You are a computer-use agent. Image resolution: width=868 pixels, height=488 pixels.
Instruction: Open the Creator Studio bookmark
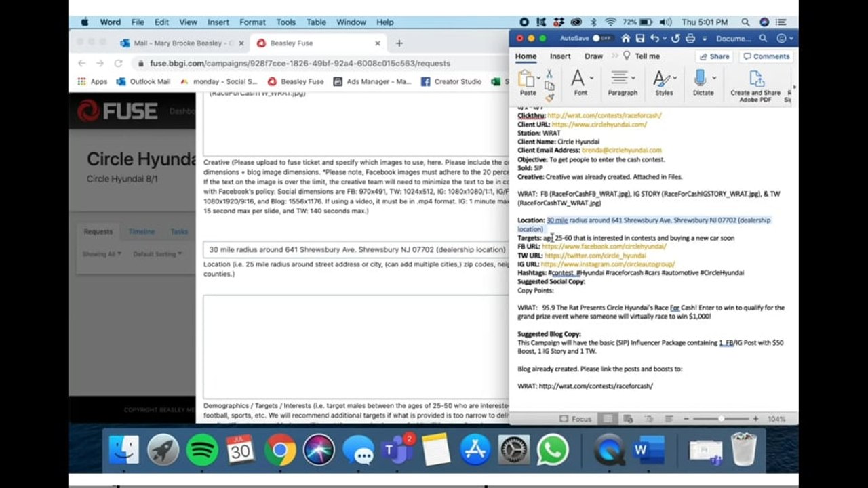click(451, 81)
